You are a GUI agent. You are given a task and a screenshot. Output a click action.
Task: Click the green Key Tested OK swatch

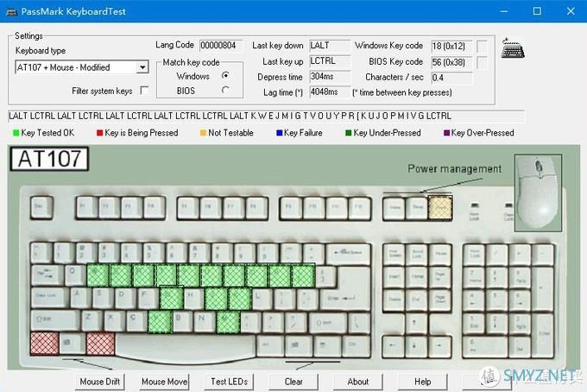pos(16,133)
